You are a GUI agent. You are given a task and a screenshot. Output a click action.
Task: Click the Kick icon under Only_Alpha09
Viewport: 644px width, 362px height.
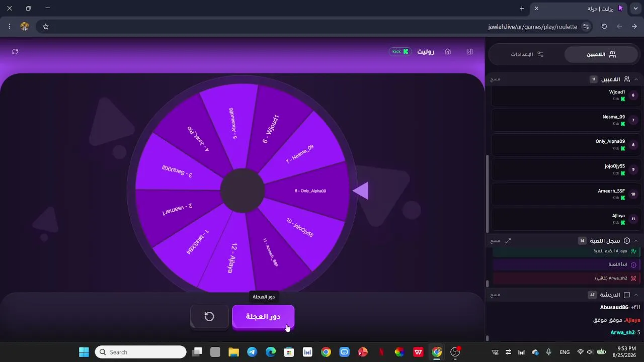623,148
